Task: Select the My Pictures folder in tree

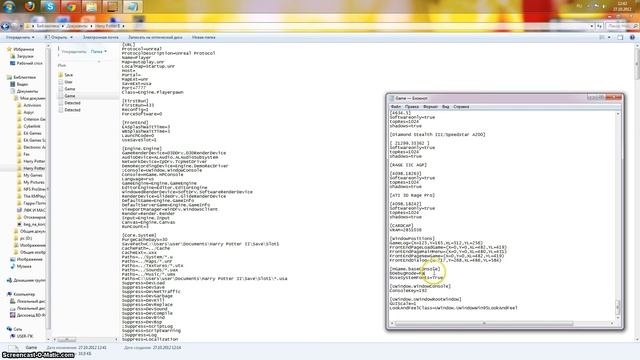Action: tap(31, 182)
